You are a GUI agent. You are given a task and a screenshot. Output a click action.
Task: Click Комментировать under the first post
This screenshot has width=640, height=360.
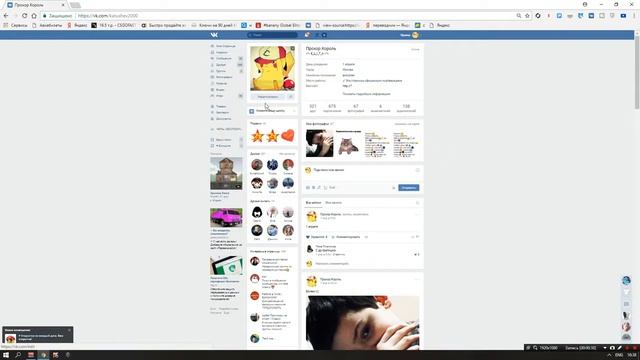click(x=346, y=237)
